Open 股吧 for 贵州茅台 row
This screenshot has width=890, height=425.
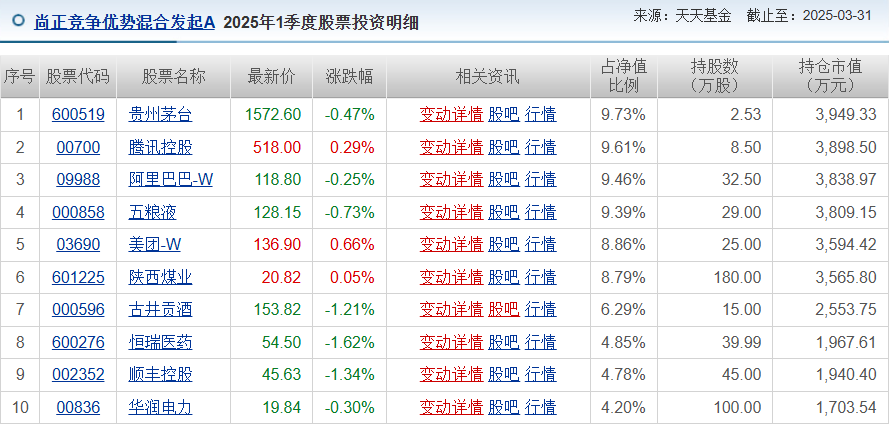pos(504,115)
